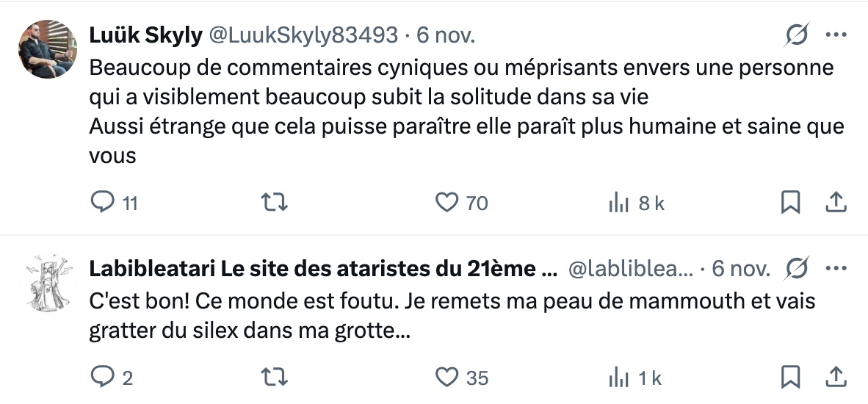Image resolution: width=868 pixels, height=404 pixels.
Task: Like Luük Skyly's tweet
Action: coord(446,203)
